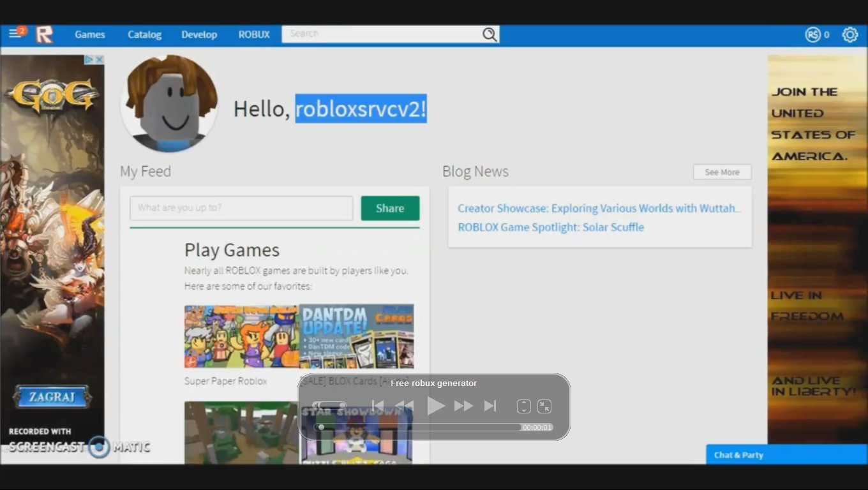Open the Creator Showcase blog link
The image size is (868, 490).
(599, 208)
